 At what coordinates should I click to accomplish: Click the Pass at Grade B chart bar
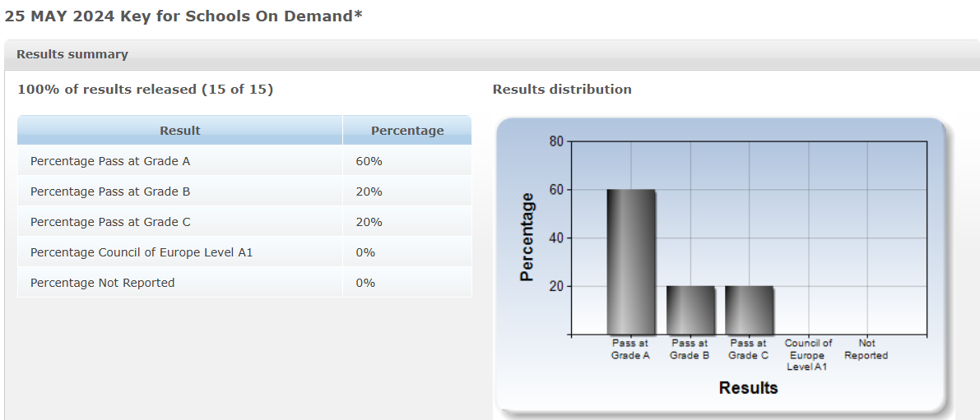tap(690, 310)
